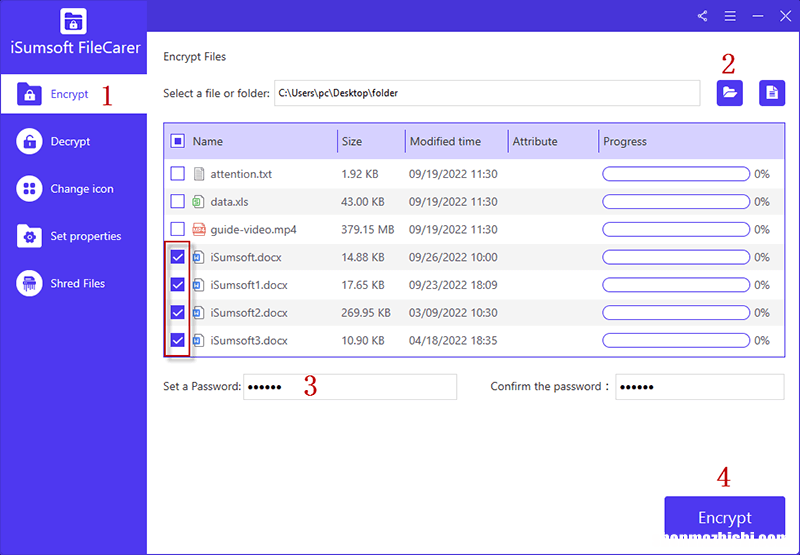Click the iSumsoft3.docx progress bar
The image size is (800, 555).
pyautogui.click(x=676, y=340)
